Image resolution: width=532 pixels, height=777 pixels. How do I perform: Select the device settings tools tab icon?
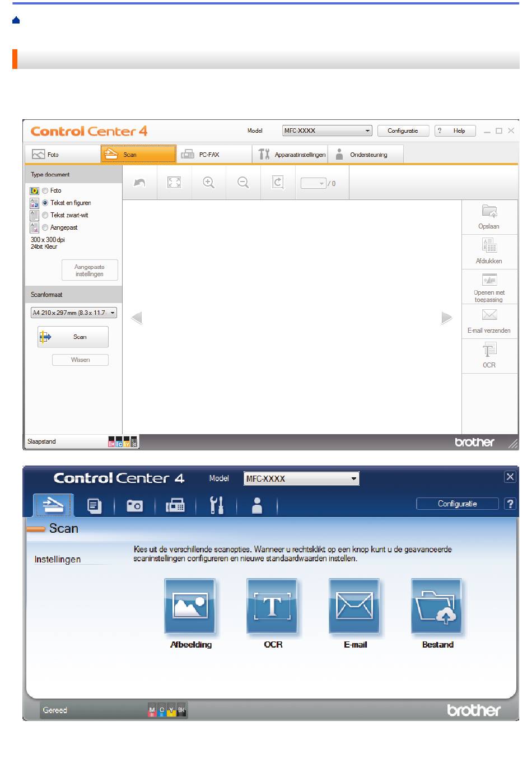217,505
